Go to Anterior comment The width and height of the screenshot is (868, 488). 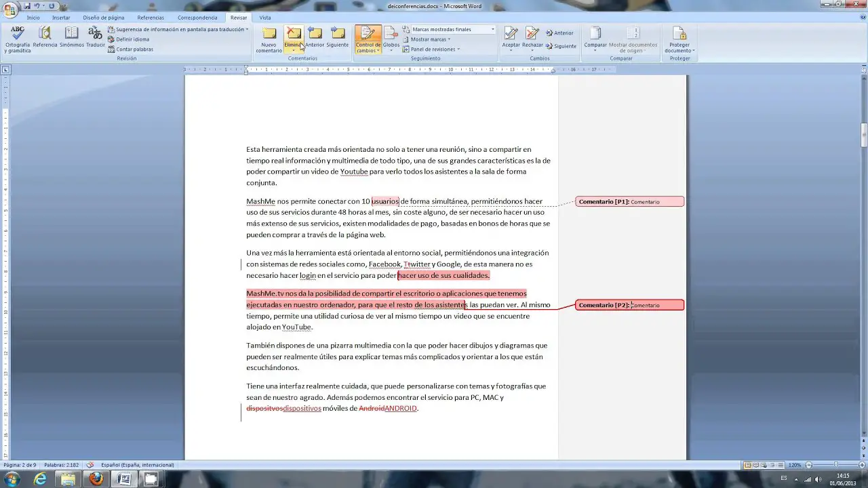click(x=315, y=38)
